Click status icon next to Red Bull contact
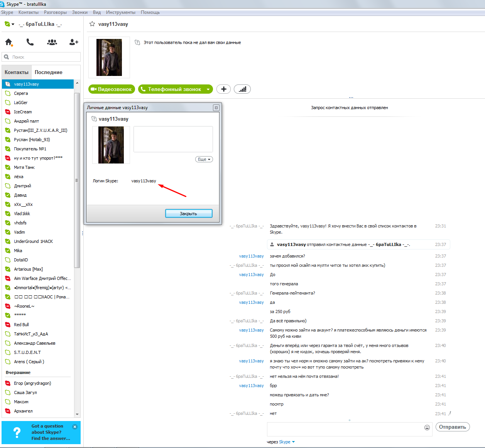The image size is (485, 448). click(x=7, y=325)
